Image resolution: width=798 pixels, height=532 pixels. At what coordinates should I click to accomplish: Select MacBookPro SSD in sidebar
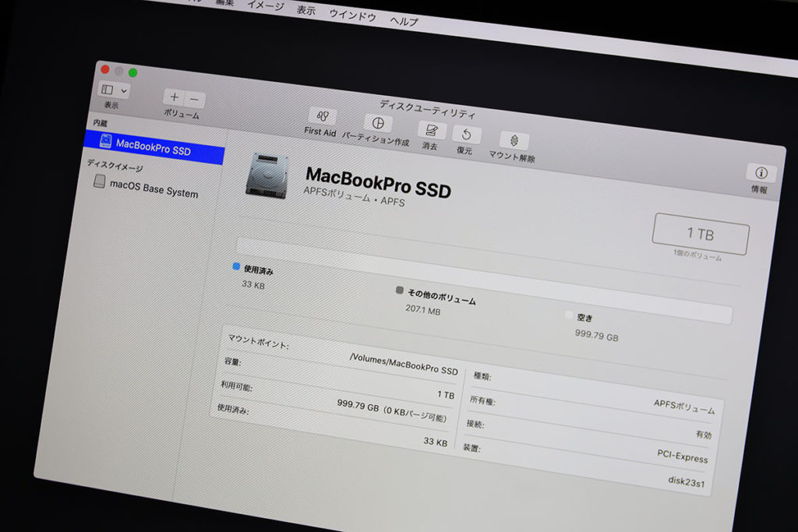point(153,146)
